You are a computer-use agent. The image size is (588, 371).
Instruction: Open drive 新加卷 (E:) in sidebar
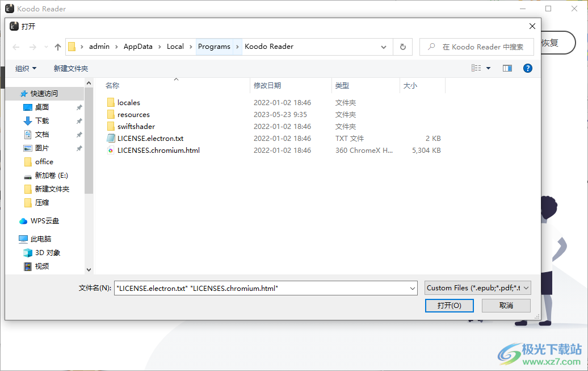coord(52,176)
